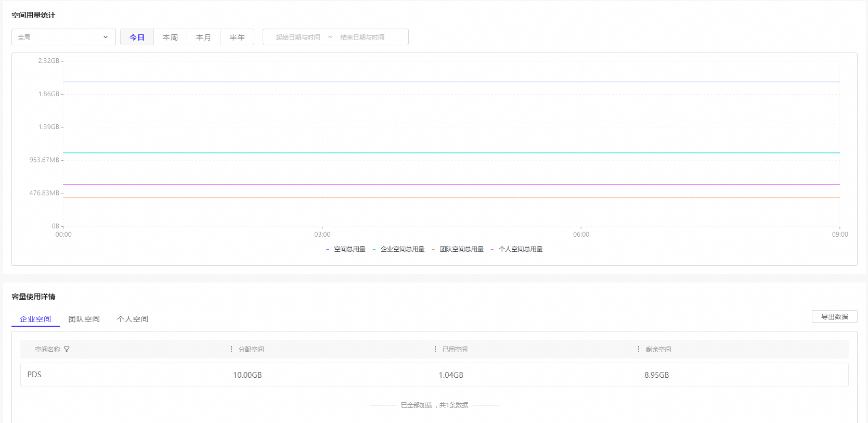Click the 起始日期与时间 input field
The height and width of the screenshot is (423, 868).
coord(298,37)
